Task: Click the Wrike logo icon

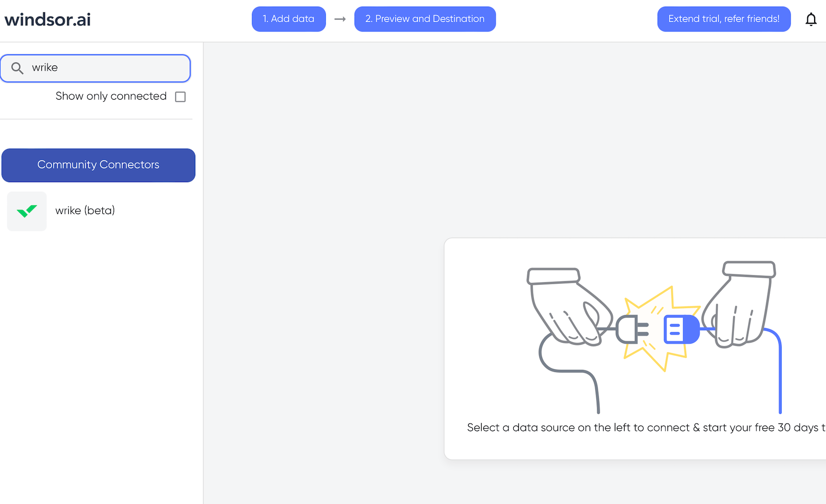Action: pos(27,211)
